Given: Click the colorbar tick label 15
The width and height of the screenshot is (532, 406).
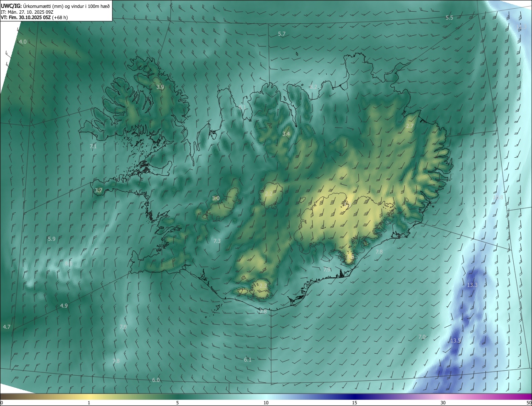Looking at the screenshot, I should click(355, 403).
